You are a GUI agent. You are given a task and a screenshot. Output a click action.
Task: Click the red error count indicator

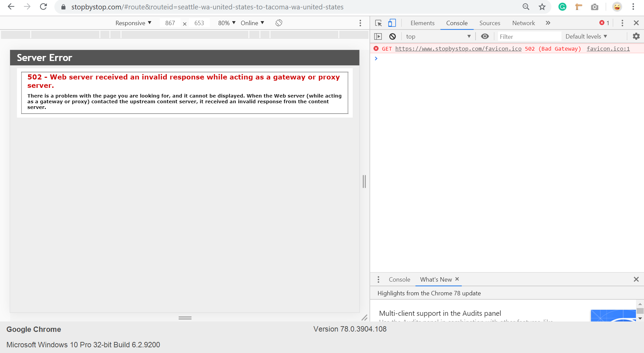[604, 23]
